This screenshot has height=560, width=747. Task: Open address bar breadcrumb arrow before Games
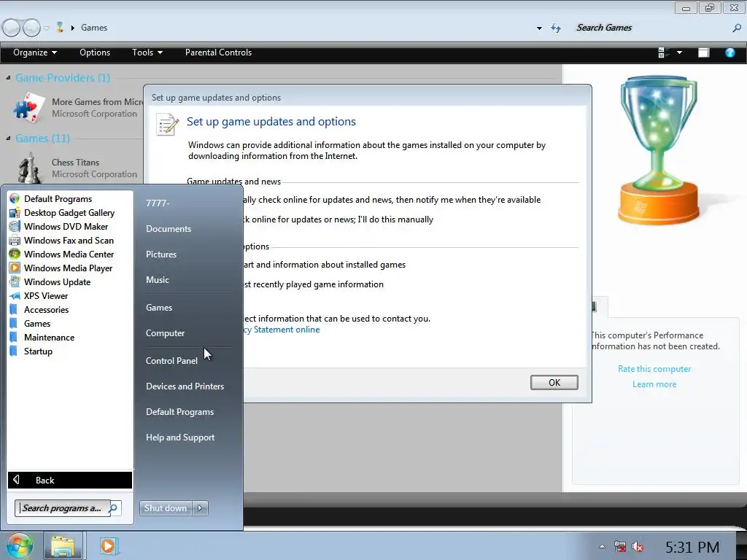pos(73,28)
